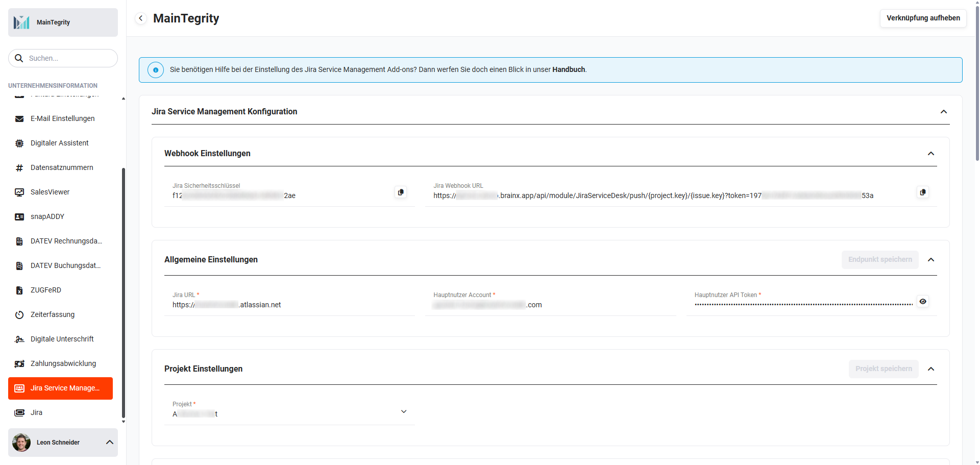Click the Datensatznummern hash icon
This screenshot has width=980, height=465.
(x=19, y=167)
